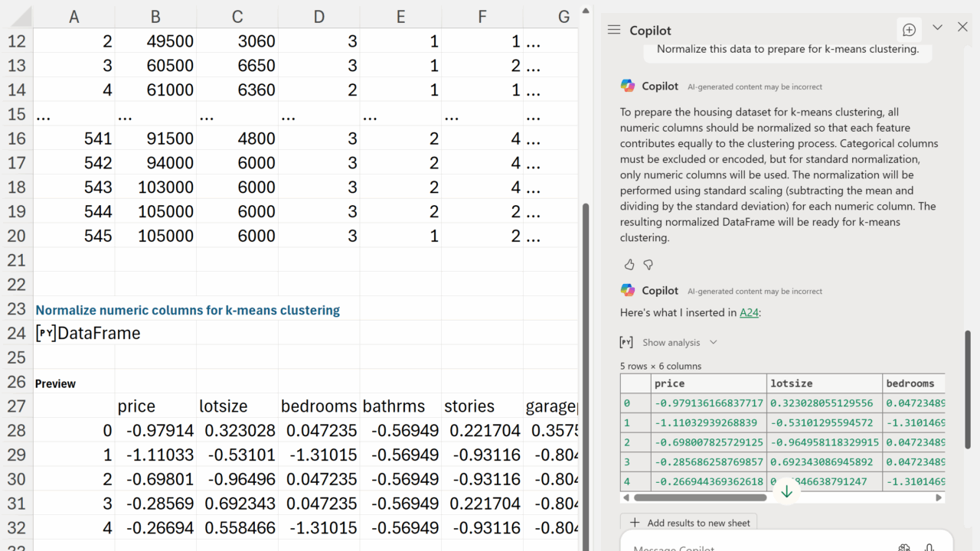Image resolution: width=980 pixels, height=551 pixels.
Task: Start a new Copilot chat
Action: (909, 30)
